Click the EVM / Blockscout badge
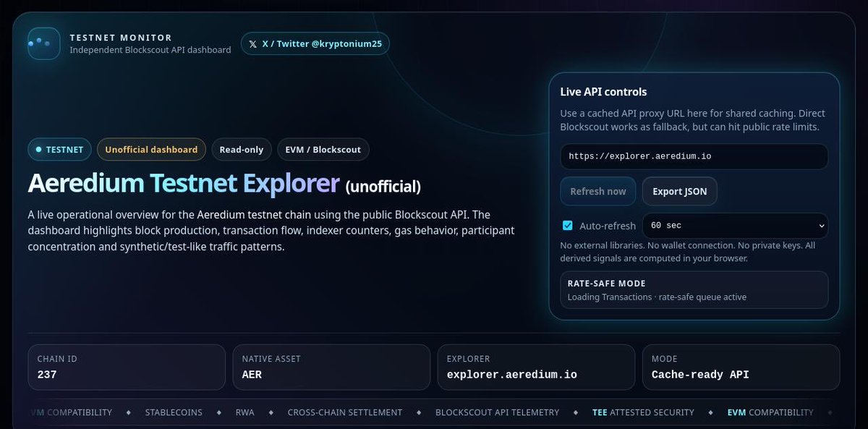Screen dimensions: 868x429 (x=323, y=150)
